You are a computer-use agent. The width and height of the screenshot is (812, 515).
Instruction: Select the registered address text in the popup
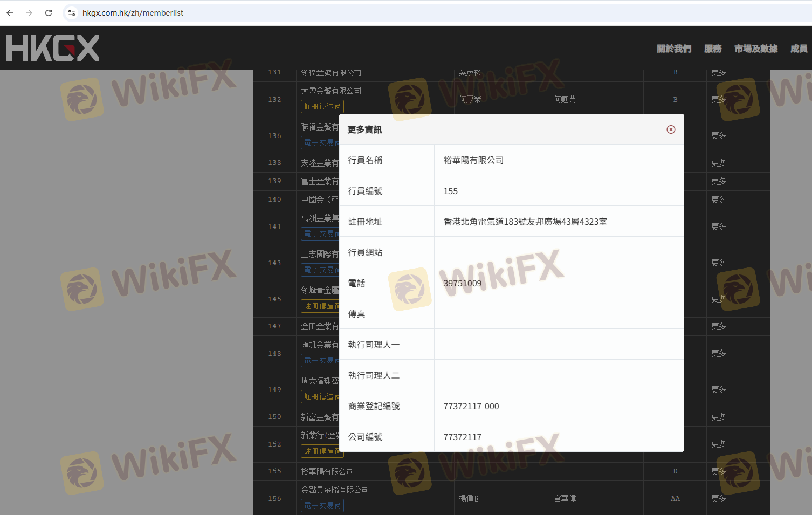525,222
